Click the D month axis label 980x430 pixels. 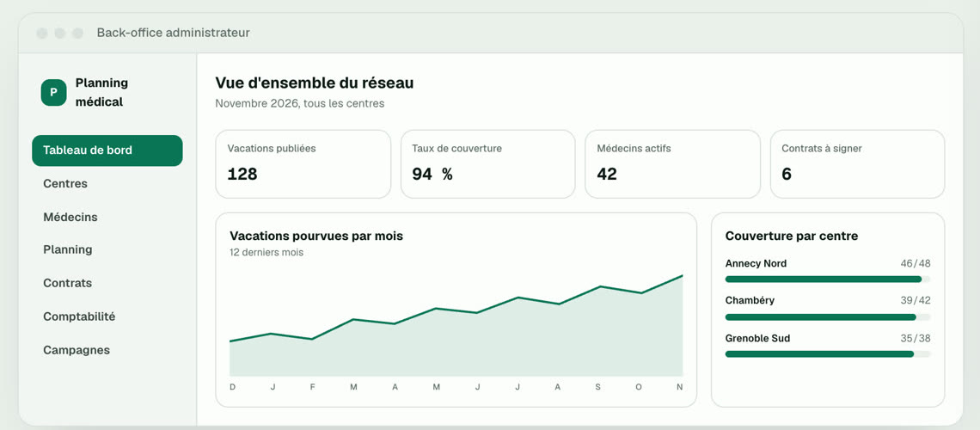point(232,387)
